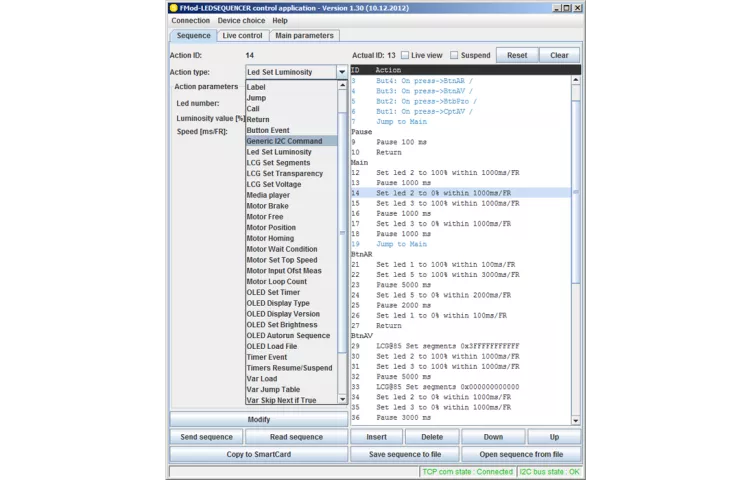This screenshot has width=750, height=480.
Task: Choose OLED Set Brightness action type
Action: [x=282, y=325]
